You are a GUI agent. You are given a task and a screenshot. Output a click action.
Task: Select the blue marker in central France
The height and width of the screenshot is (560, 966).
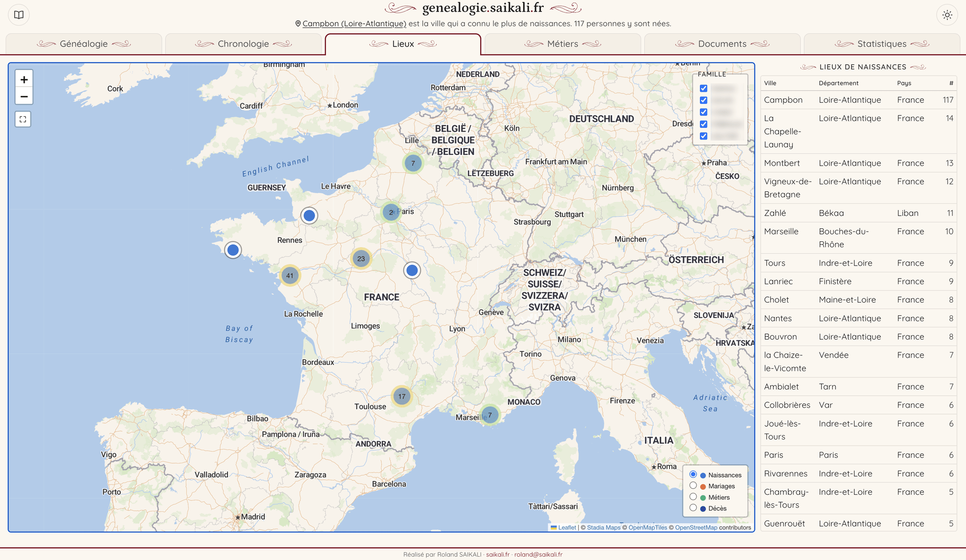pyautogui.click(x=412, y=270)
